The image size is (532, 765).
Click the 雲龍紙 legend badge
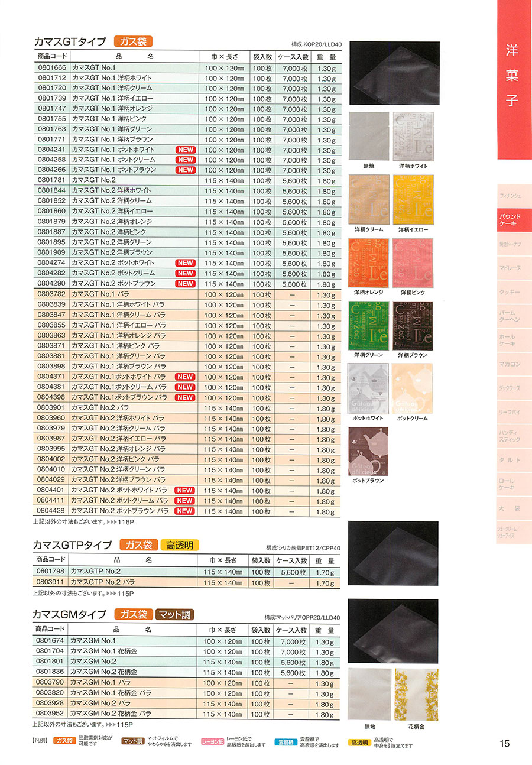point(286,741)
